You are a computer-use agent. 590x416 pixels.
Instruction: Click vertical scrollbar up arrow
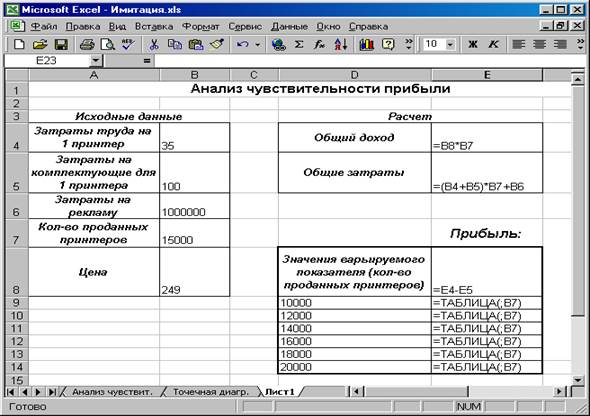578,78
